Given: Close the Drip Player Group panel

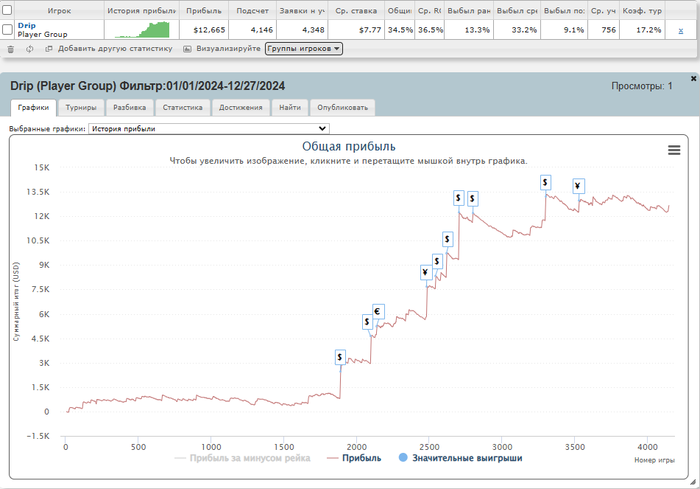Looking at the screenshot, I should click(693, 79).
